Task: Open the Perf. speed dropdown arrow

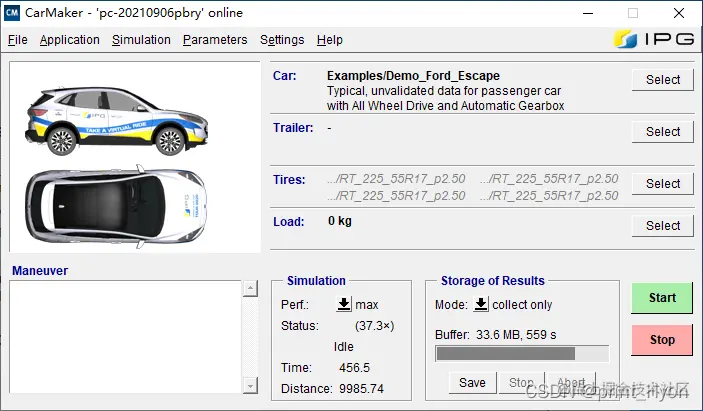Action: (x=344, y=304)
